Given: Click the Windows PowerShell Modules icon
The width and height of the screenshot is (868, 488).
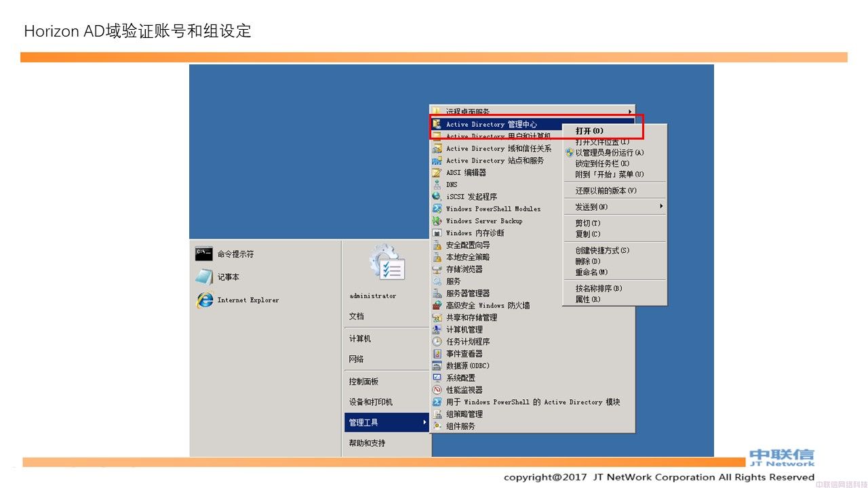Looking at the screenshot, I should (437, 209).
